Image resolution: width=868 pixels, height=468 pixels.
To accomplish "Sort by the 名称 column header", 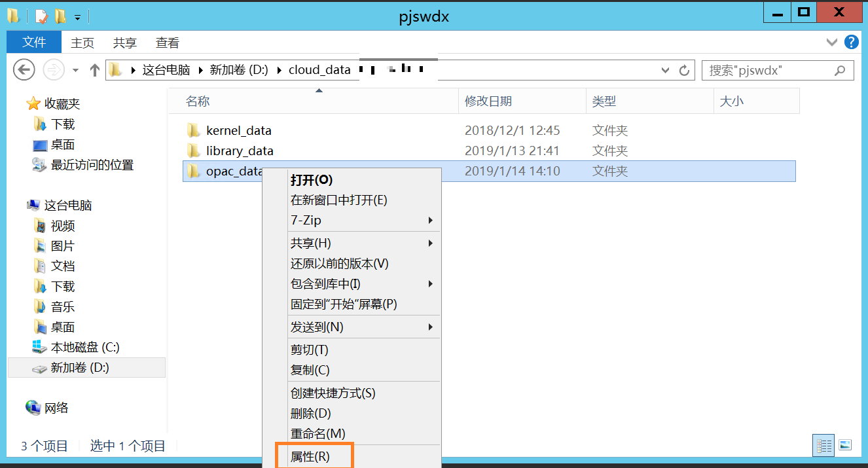I will pos(314,101).
